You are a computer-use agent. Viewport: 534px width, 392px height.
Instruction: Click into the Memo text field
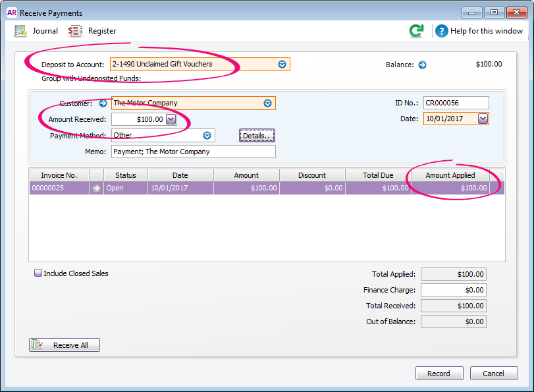coord(193,152)
